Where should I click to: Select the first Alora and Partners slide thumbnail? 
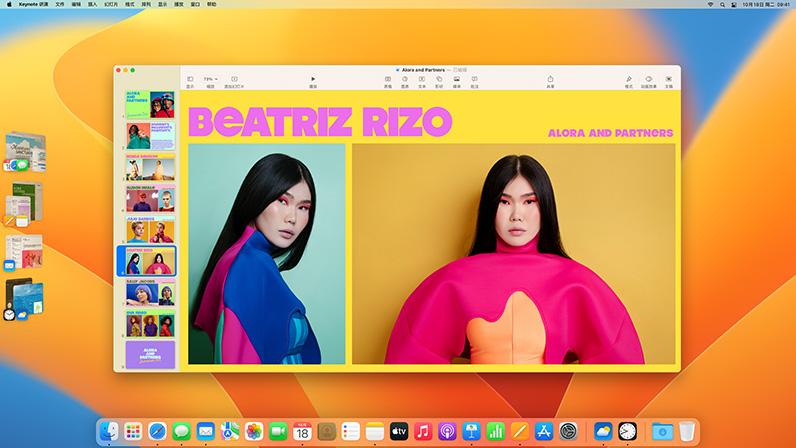click(150, 105)
